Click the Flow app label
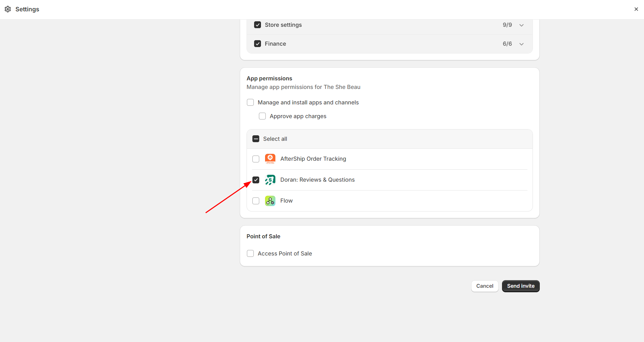The height and width of the screenshot is (342, 644). click(286, 201)
